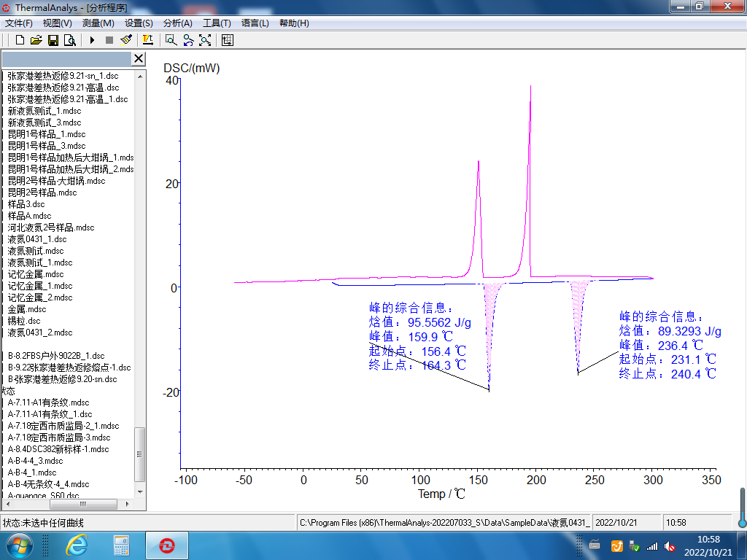Screen dimensions: 747x560
Task: Click the muted volume tray icon
Action: (x=668, y=545)
